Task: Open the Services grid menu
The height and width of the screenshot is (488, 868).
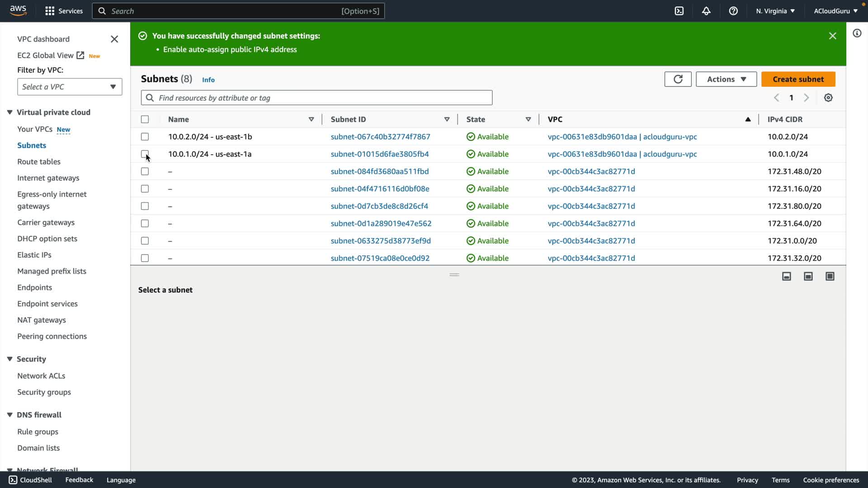Action: pos(50,11)
